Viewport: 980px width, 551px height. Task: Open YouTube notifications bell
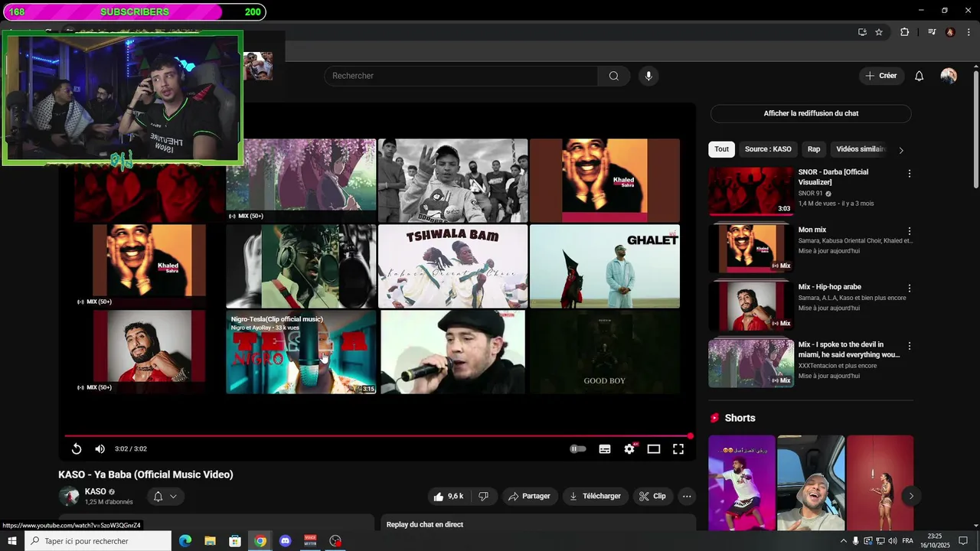coord(920,76)
